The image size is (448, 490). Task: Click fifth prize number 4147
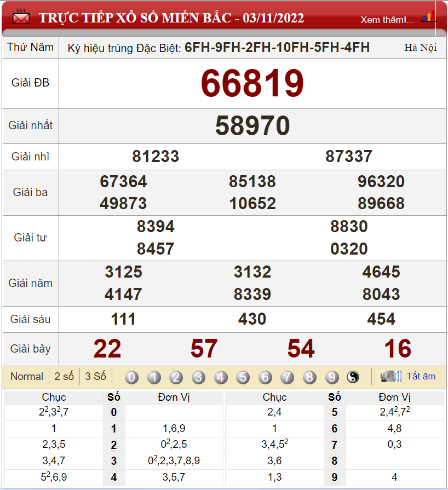tap(123, 295)
